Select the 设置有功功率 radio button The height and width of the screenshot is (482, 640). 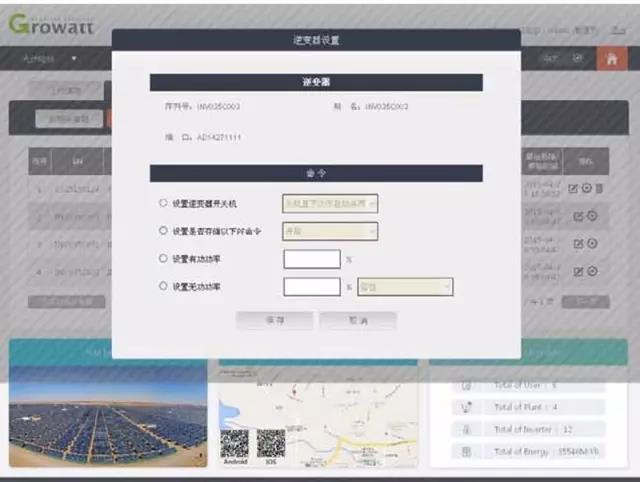point(164,258)
